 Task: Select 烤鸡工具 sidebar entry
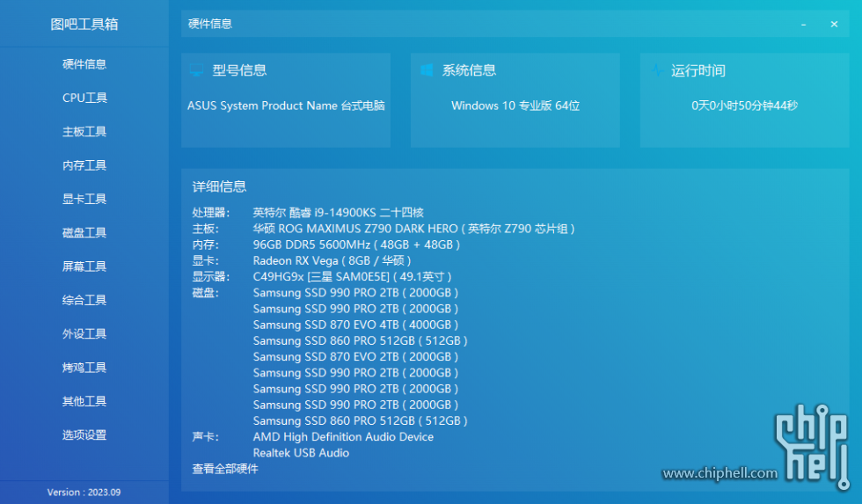click(84, 368)
